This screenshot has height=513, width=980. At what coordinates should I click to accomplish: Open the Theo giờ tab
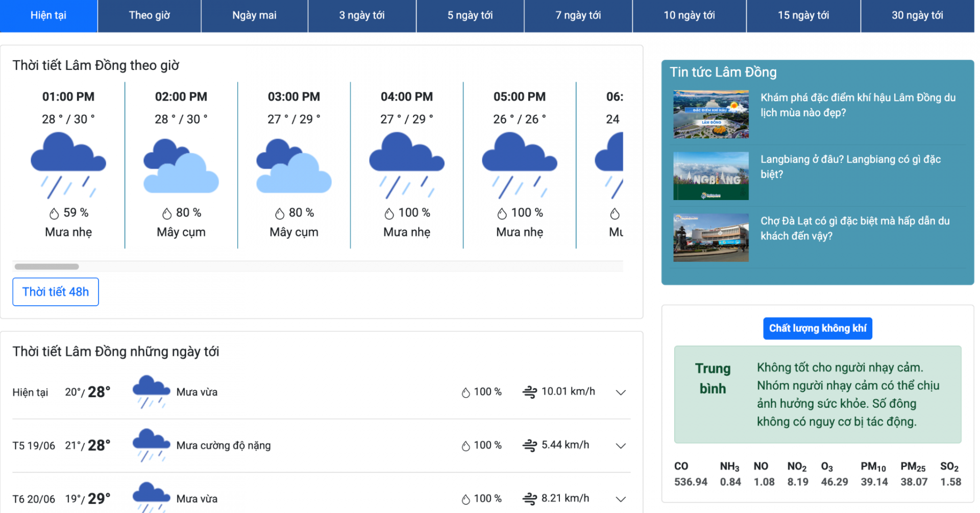(x=149, y=15)
